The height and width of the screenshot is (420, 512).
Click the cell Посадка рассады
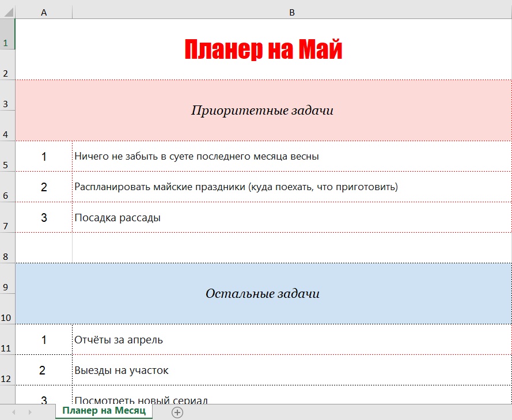[x=291, y=217]
